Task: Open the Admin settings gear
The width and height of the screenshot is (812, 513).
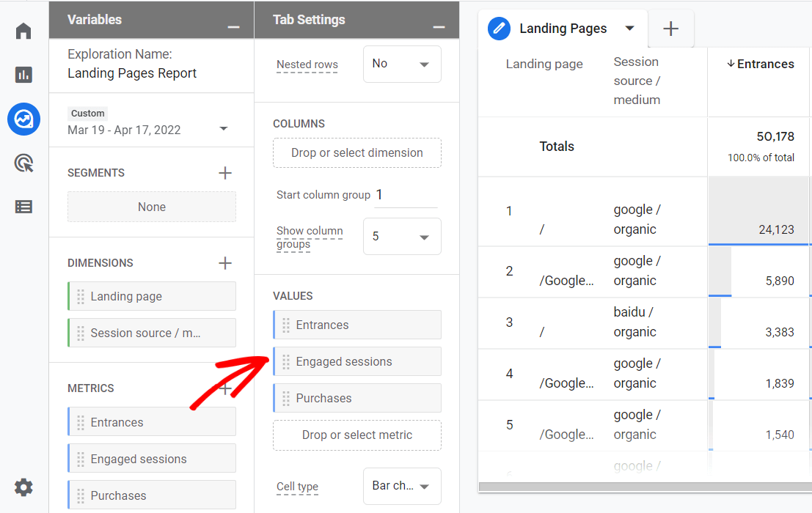Action: pyautogui.click(x=23, y=487)
